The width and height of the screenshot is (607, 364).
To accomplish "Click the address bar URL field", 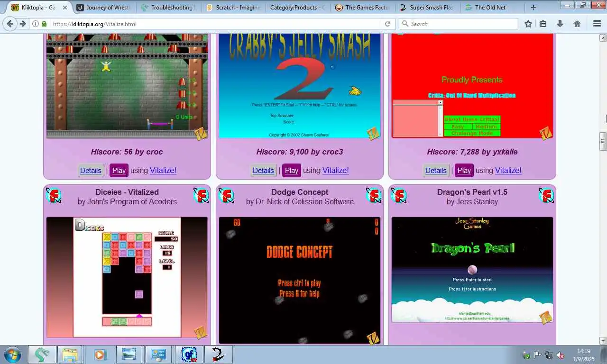I will pos(213,24).
